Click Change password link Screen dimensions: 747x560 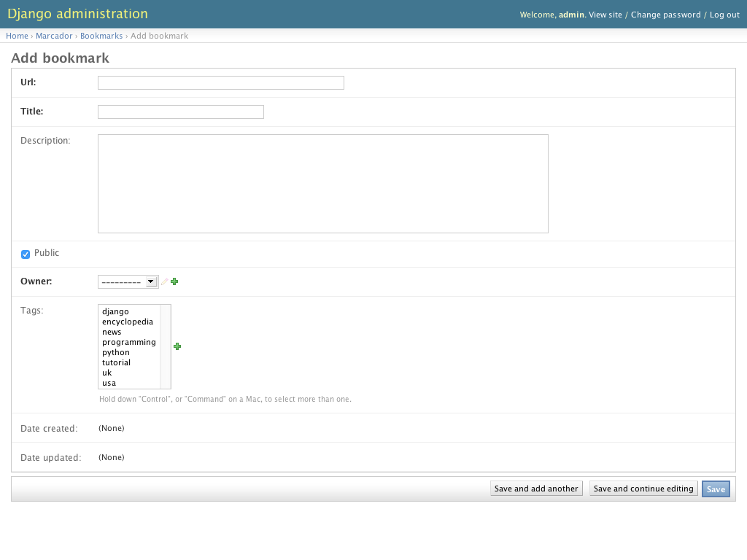pyautogui.click(x=665, y=15)
